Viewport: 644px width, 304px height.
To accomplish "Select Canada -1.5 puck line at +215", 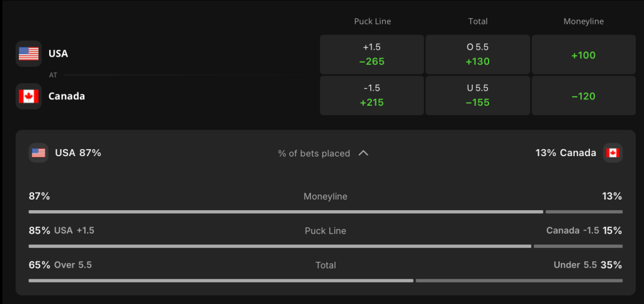I will pyautogui.click(x=371, y=95).
